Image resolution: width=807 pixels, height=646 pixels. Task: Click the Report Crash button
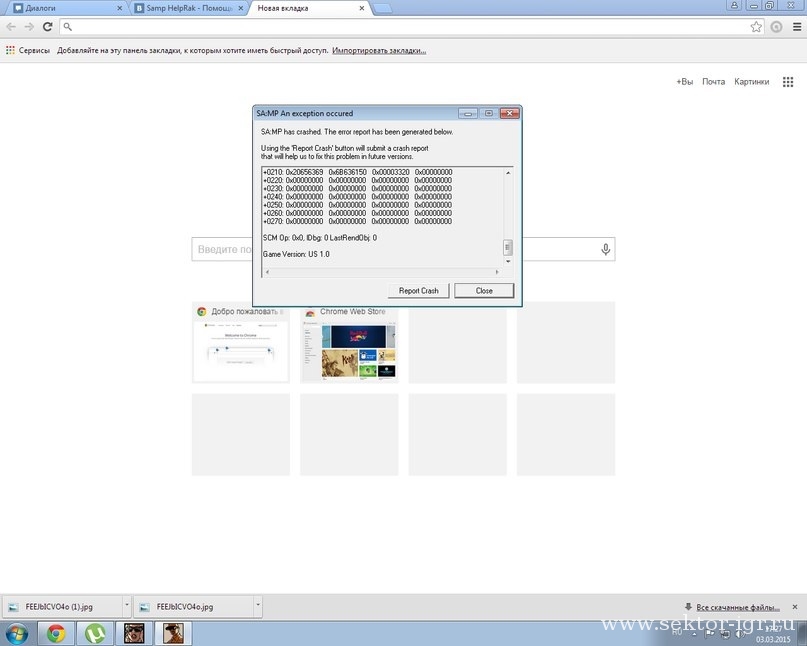click(x=418, y=291)
